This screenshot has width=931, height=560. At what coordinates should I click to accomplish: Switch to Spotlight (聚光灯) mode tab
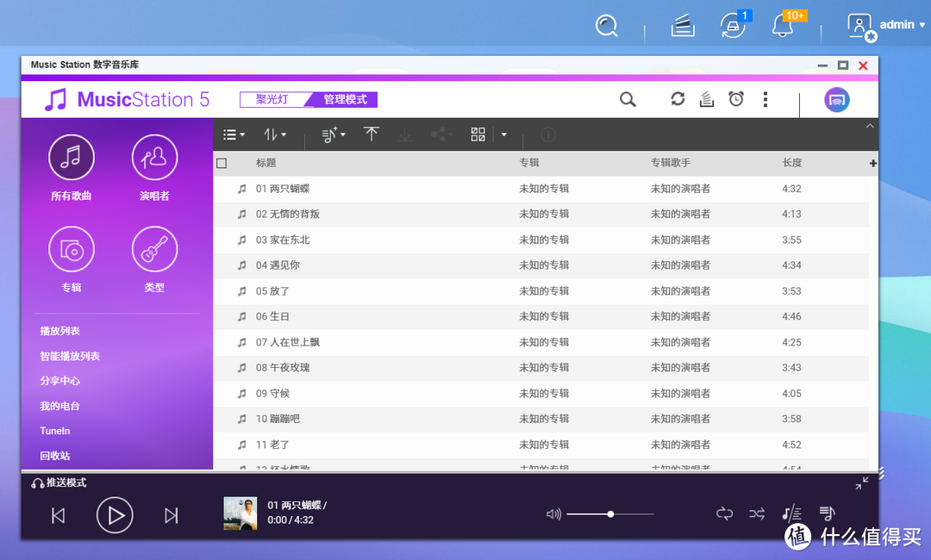[x=272, y=100]
